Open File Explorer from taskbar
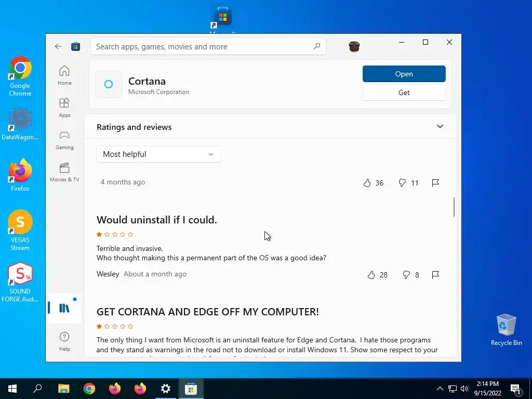 [63, 389]
